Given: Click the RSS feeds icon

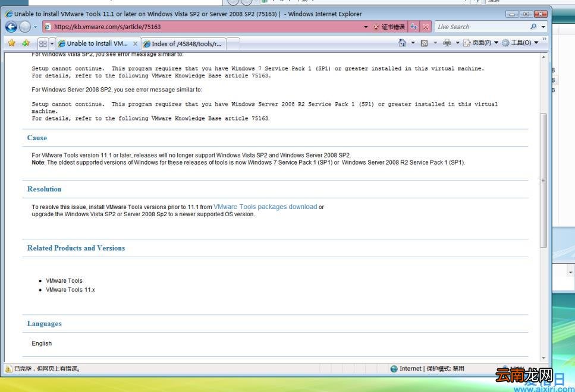Looking at the screenshot, I should 425,43.
